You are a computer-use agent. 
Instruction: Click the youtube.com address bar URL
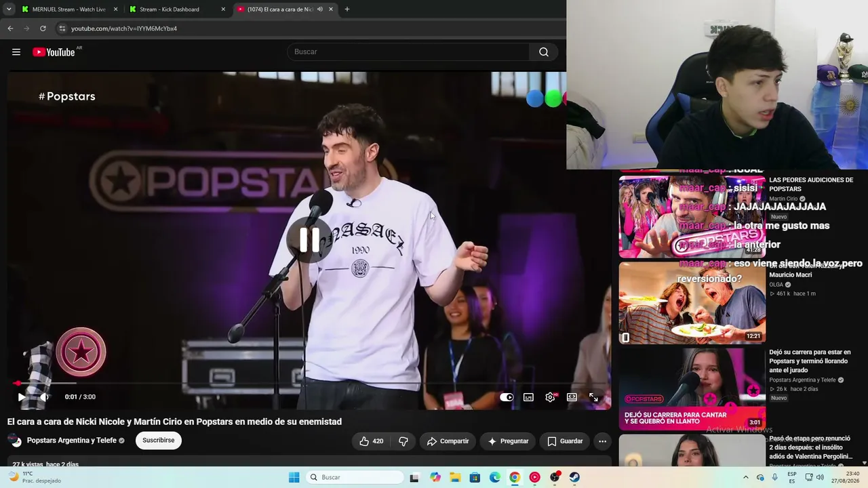pos(124,28)
